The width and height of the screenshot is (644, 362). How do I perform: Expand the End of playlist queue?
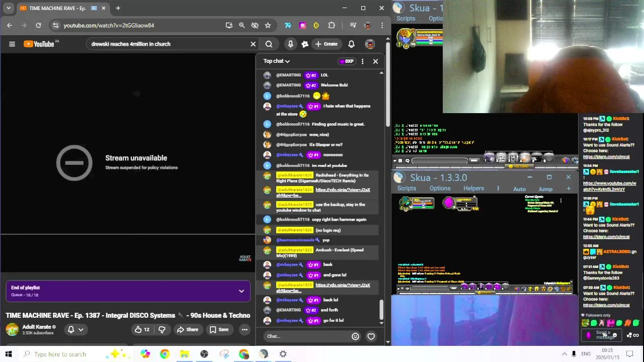click(242, 291)
